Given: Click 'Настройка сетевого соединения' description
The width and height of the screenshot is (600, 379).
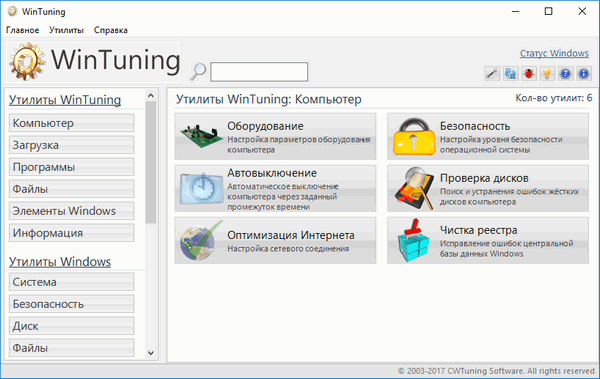Looking at the screenshot, I should point(288,249).
